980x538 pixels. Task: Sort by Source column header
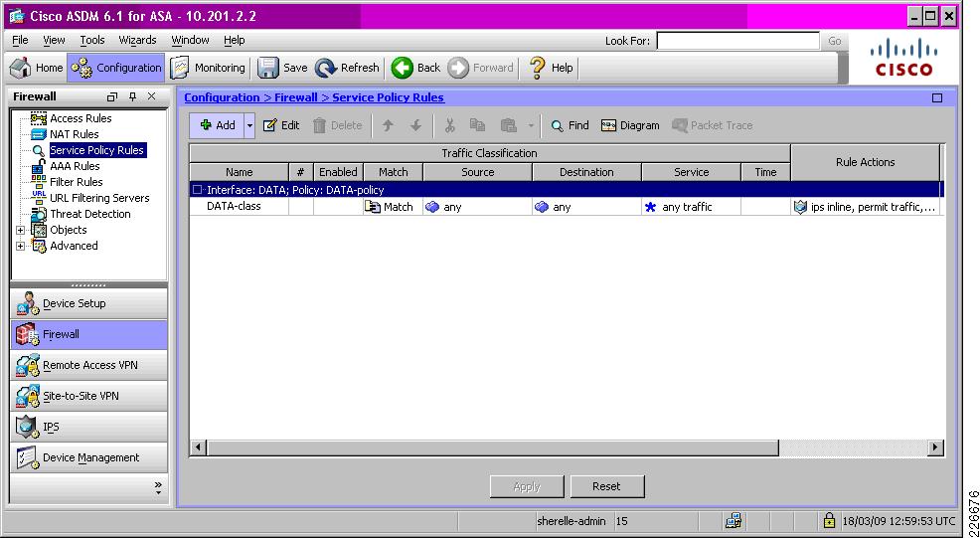[477, 172]
